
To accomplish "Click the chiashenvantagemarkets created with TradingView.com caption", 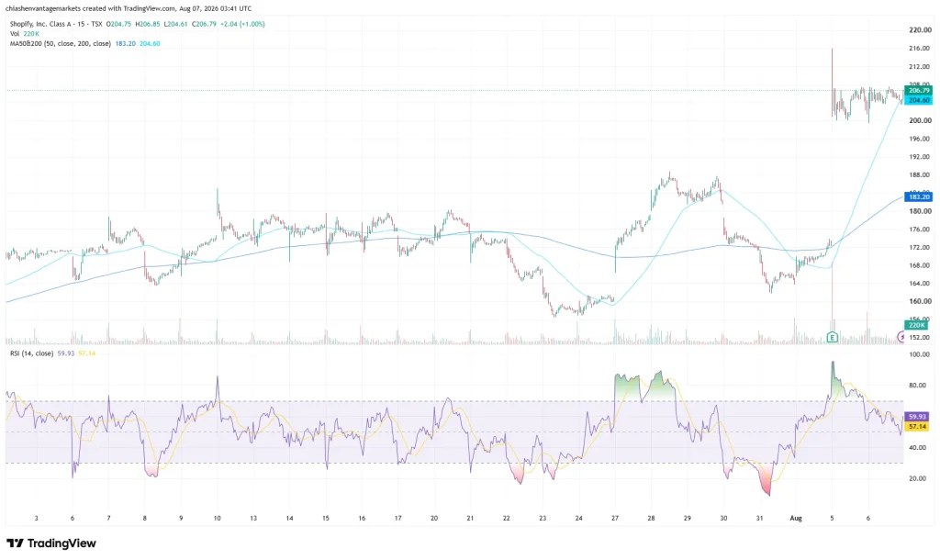I will [x=129, y=8].
